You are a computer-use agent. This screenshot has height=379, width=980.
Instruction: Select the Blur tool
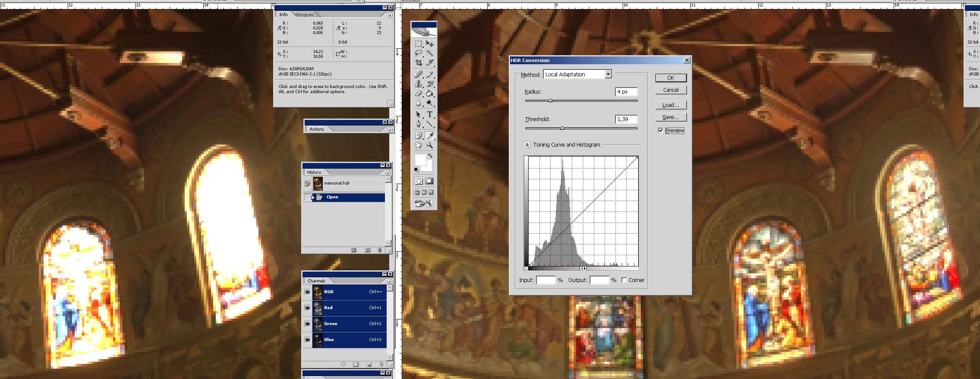point(419,103)
